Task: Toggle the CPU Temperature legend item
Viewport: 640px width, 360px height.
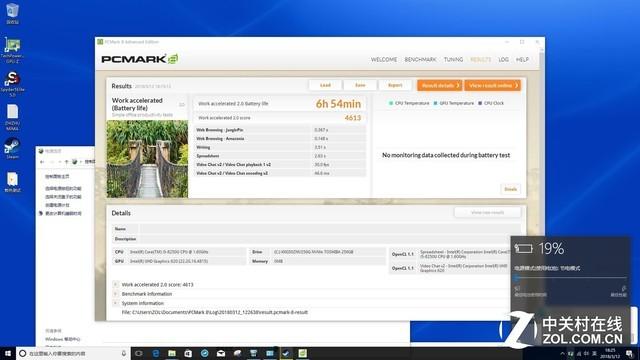Action: (409, 103)
